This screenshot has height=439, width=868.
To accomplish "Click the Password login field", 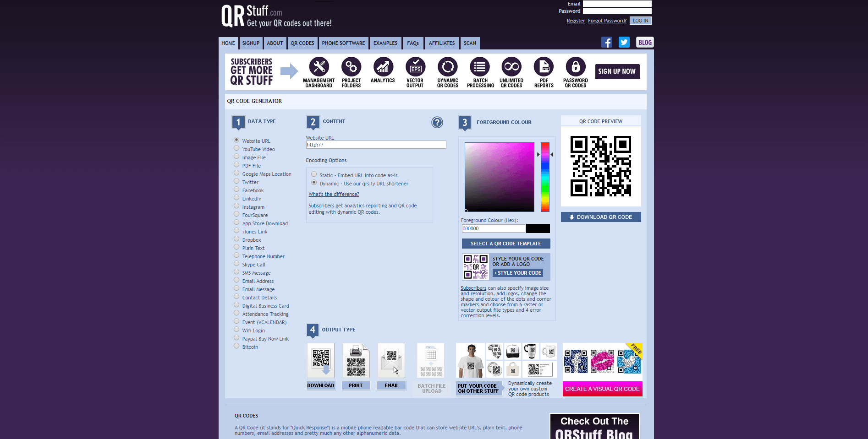I will pyautogui.click(x=617, y=11).
